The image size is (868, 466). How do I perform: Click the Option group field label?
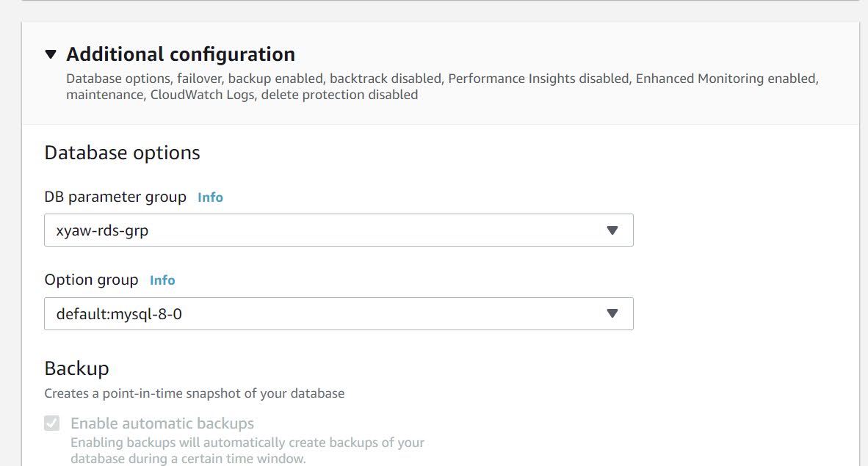[x=91, y=280]
